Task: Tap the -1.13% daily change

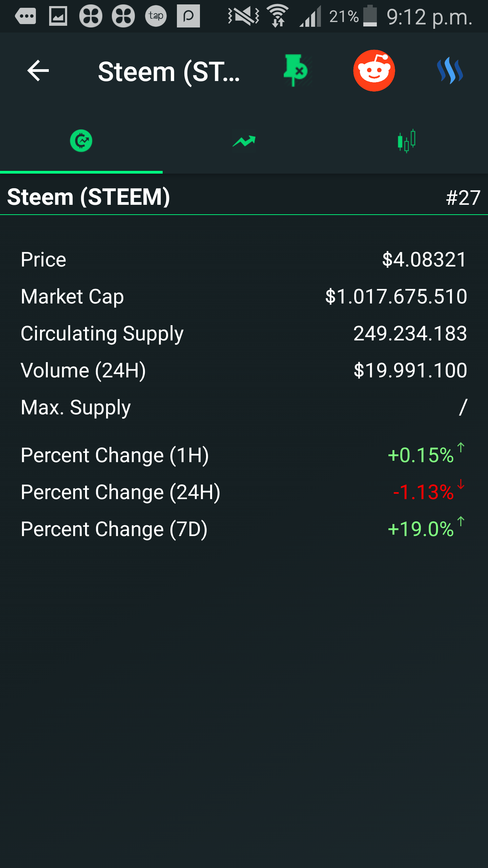Action: point(423,492)
